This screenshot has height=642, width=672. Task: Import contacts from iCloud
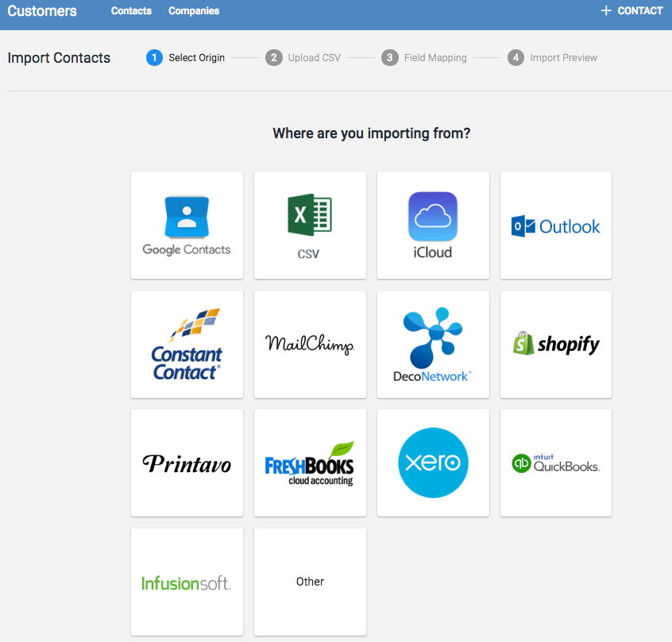[x=433, y=225]
